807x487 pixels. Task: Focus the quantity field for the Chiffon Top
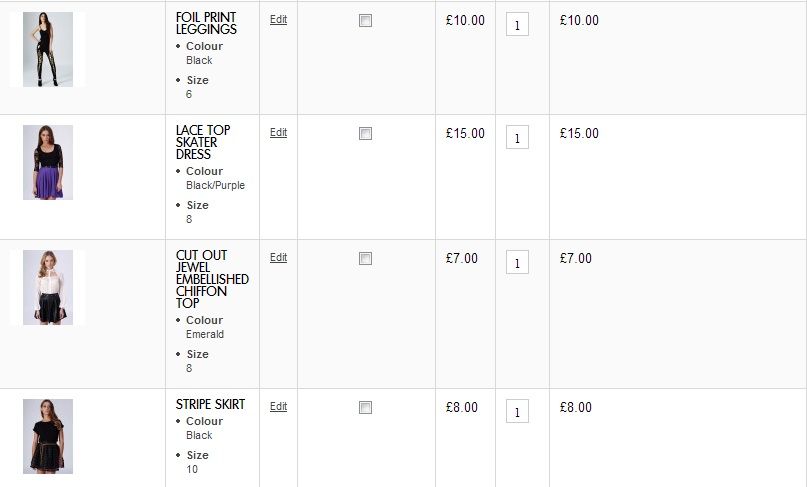pos(517,264)
